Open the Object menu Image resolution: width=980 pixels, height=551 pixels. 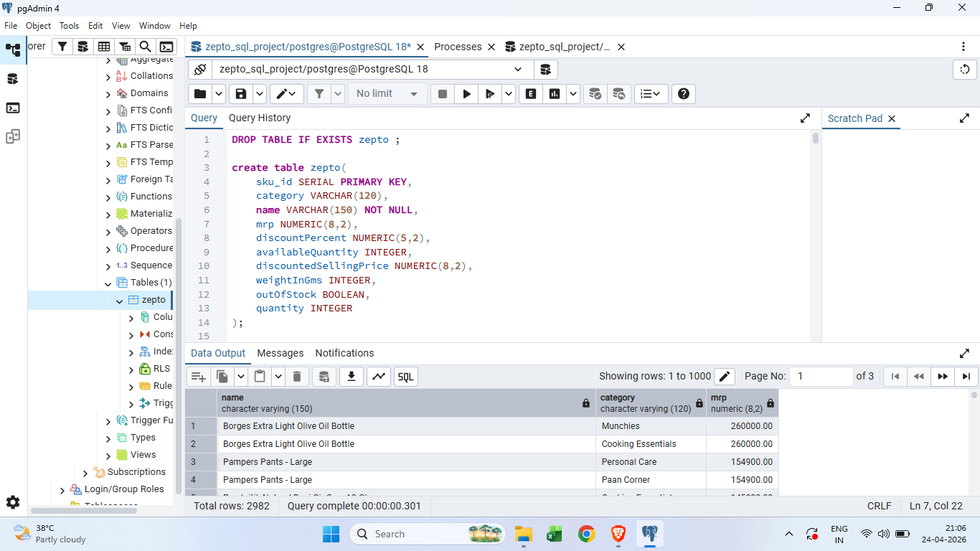click(38, 25)
